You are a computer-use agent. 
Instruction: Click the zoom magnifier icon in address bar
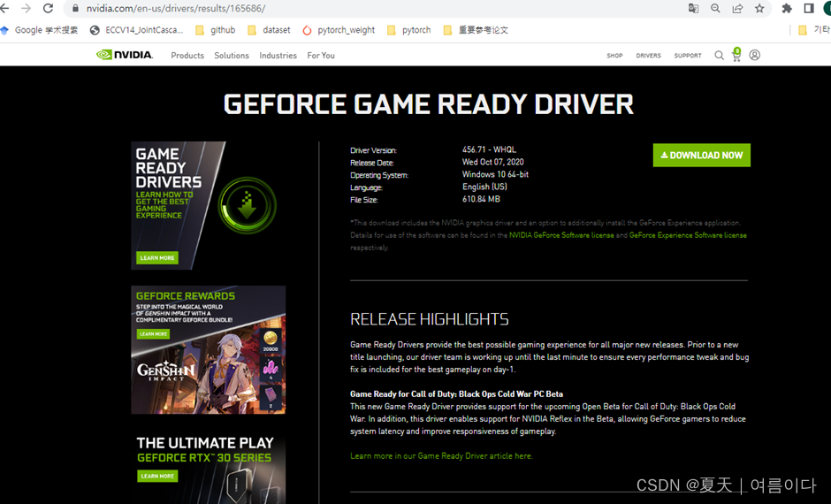point(715,9)
